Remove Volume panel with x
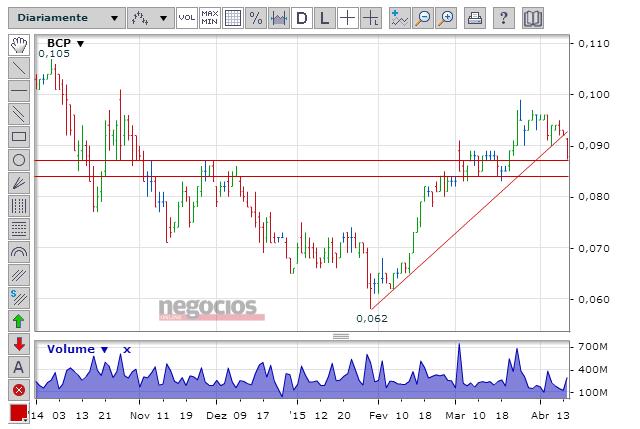Viewport: 640px width, 429px height. point(127,349)
